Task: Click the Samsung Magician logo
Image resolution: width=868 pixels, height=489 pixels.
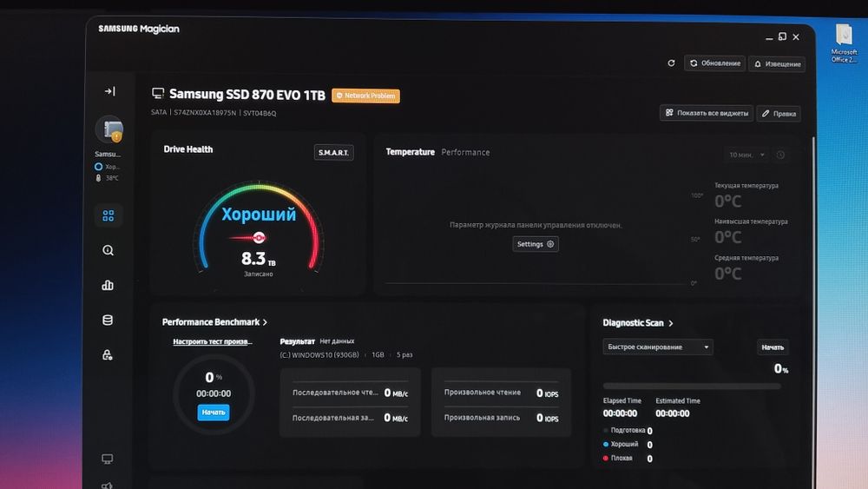Action: pos(138,29)
